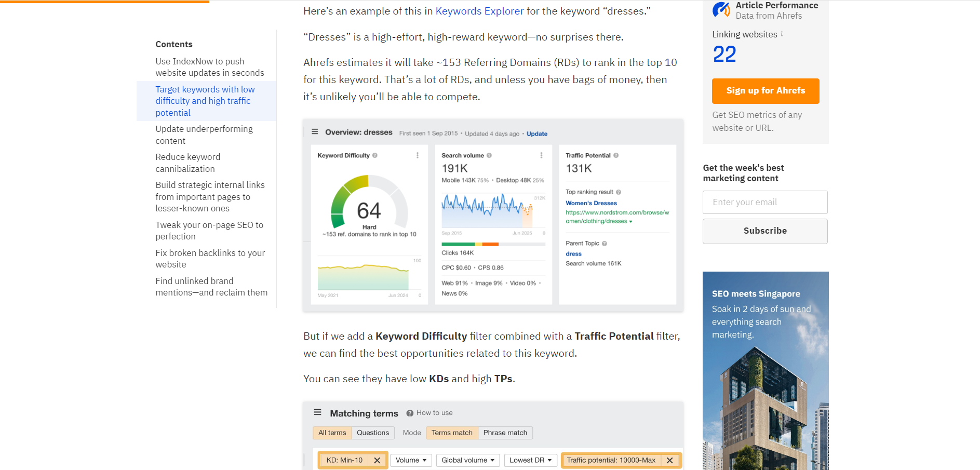Click the Linking websites info icon

[782, 34]
